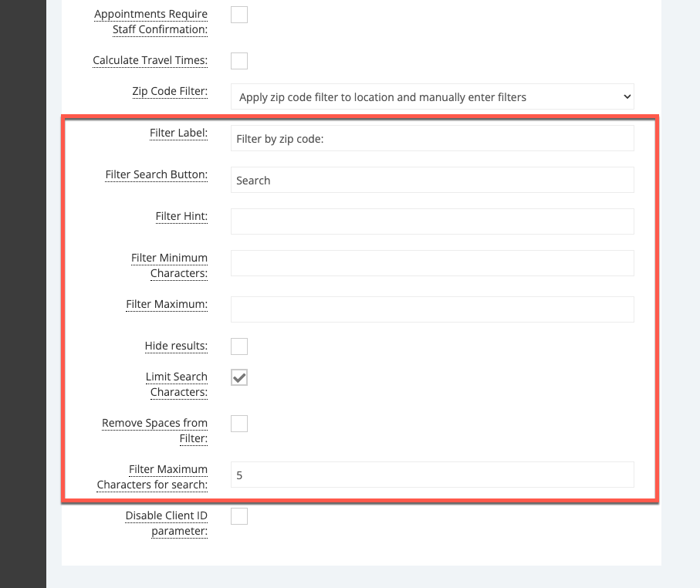Uncheck the Limit Search Characters checkbox
The image size is (700, 588).
pos(239,377)
